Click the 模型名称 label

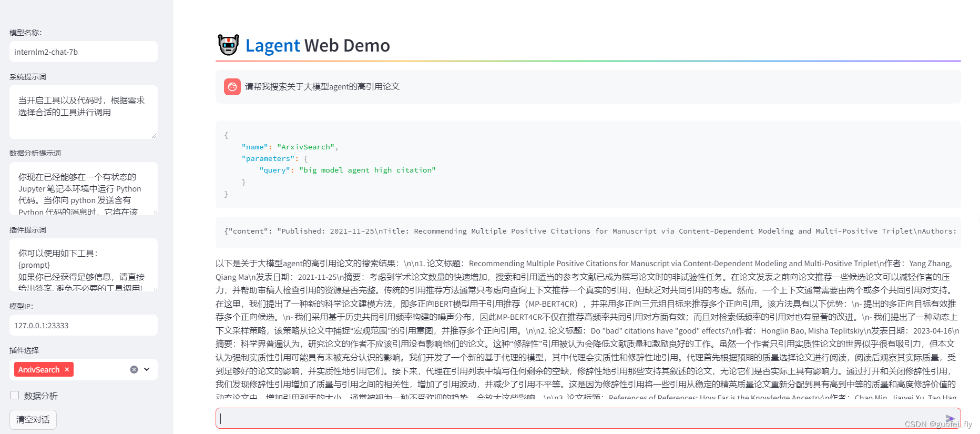(x=26, y=33)
